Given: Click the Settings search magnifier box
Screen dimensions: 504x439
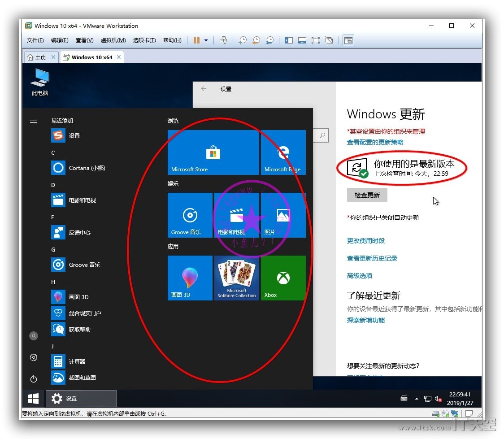Looking at the screenshot, I should click(x=322, y=135).
